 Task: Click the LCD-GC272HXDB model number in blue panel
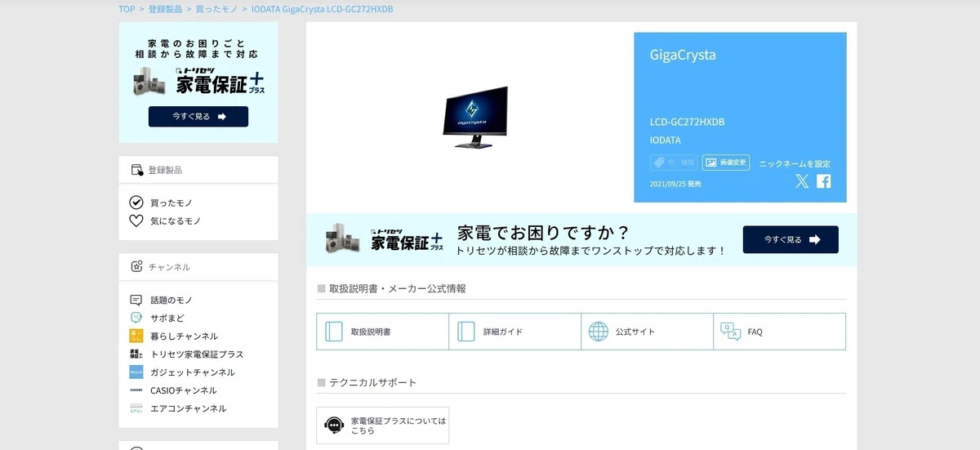(x=688, y=122)
